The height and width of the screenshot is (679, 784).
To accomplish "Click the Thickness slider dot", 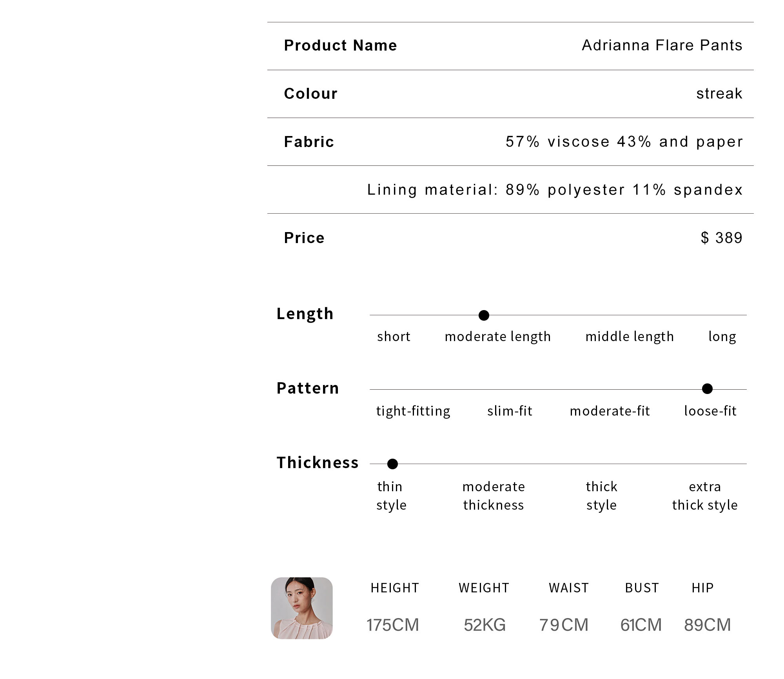I will (392, 464).
